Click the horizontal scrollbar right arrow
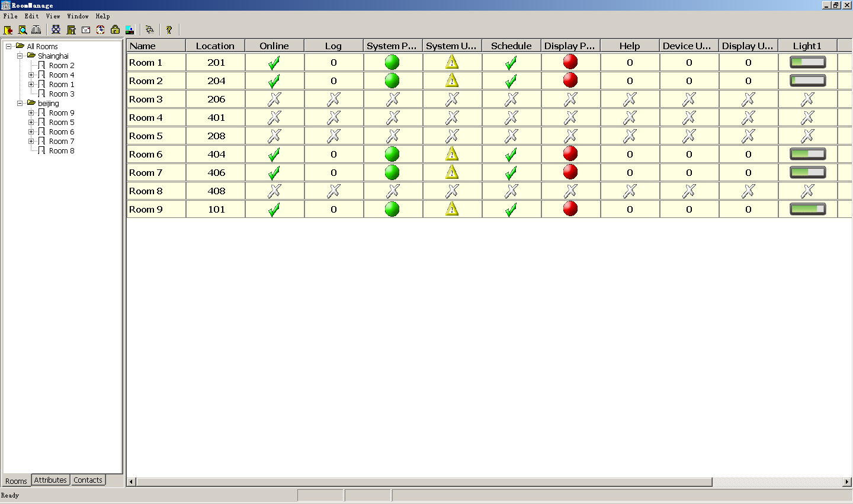853x504 pixels. (846, 482)
